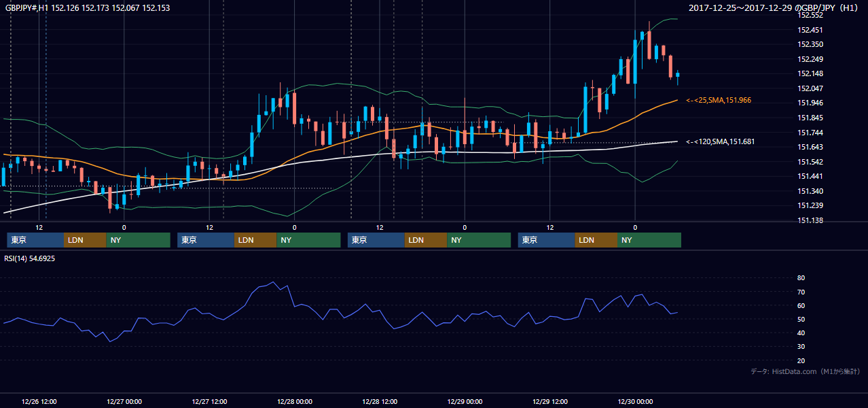Click price axis value 152.148
The image size is (868, 408).
(810, 73)
